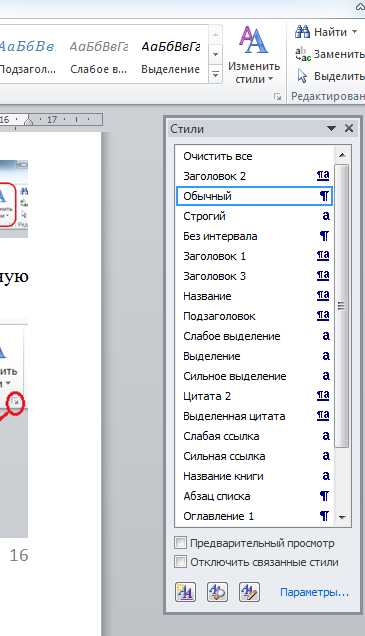Apply the Выделенная цитата style

point(254,416)
